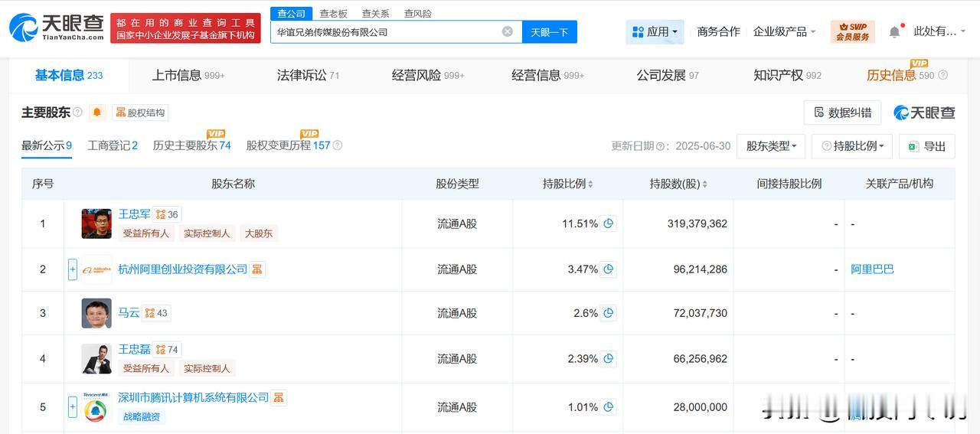
Task: Click 马云's profile photo thumbnail
Action: coord(96,313)
